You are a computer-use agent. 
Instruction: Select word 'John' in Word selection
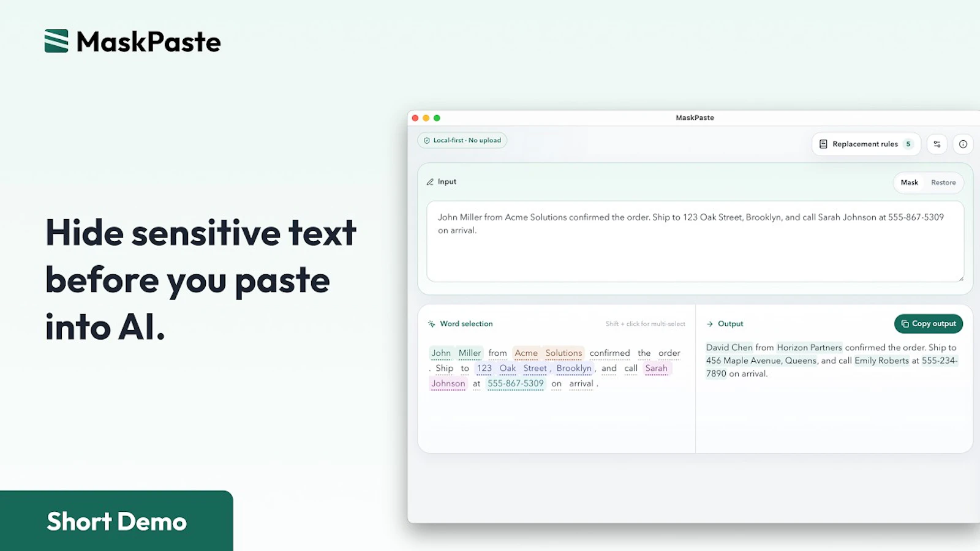point(441,353)
